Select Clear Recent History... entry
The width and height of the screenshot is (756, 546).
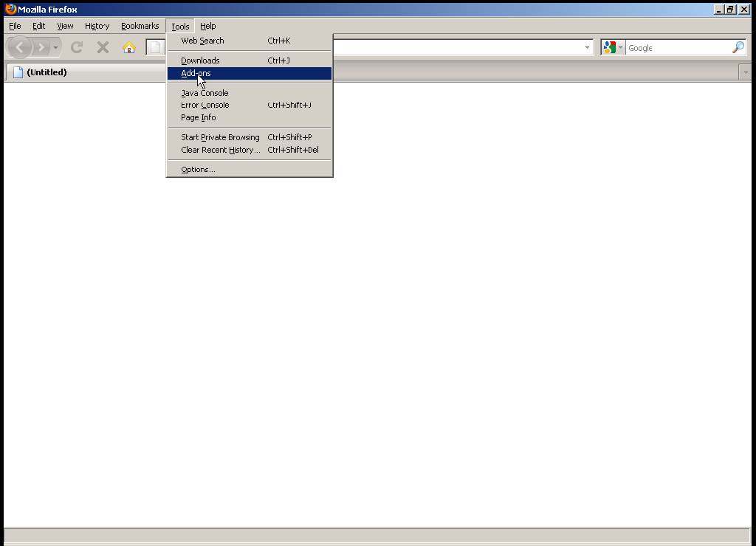250,150
